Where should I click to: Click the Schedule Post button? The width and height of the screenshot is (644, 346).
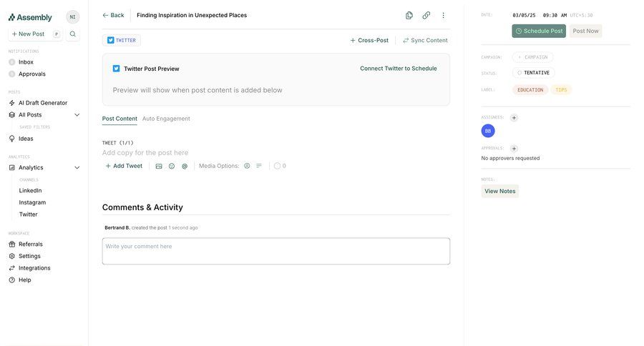(x=539, y=31)
